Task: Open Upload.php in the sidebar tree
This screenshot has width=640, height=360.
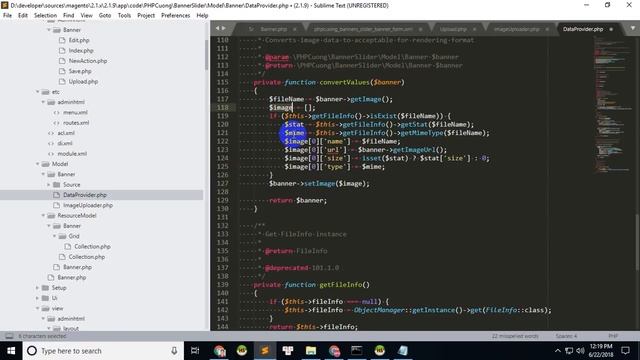Action: [x=83, y=81]
